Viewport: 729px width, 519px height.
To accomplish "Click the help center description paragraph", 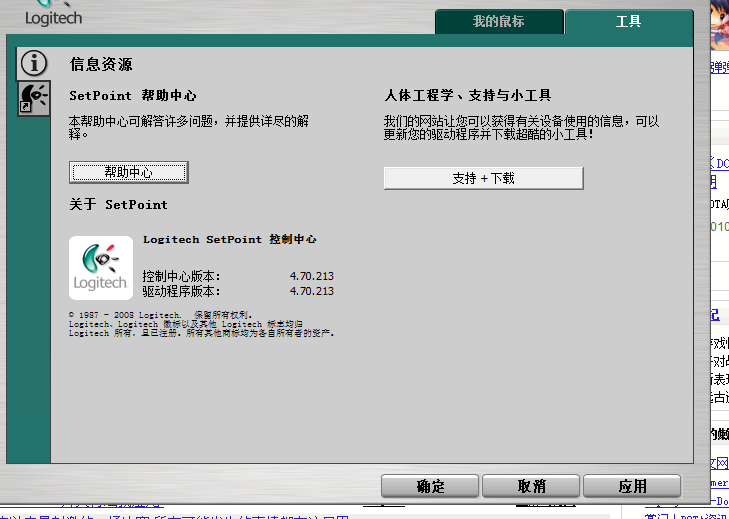I will click(x=189, y=128).
